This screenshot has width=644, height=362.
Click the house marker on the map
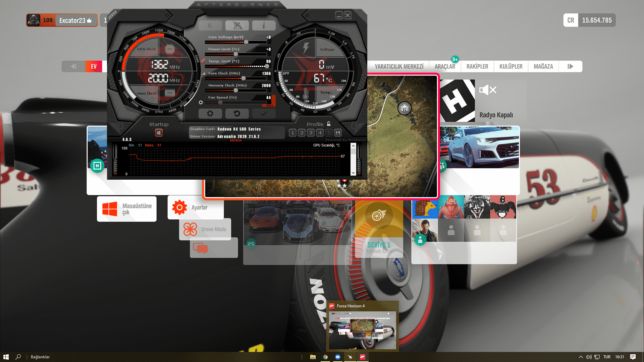point(405,108)
